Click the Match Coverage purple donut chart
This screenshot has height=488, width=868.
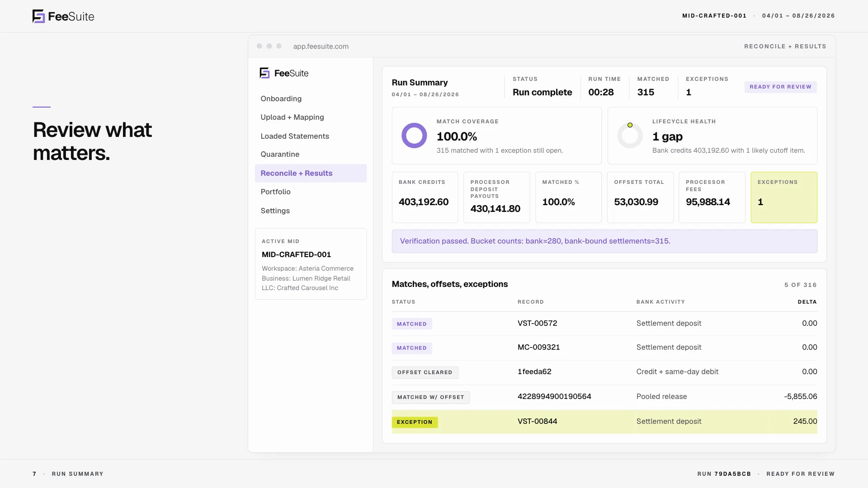coord(414,136)
